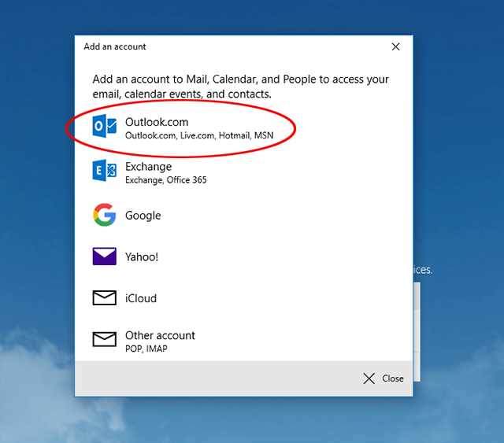Click the Google G logo

pyautogui.click(x=105, y=215)
